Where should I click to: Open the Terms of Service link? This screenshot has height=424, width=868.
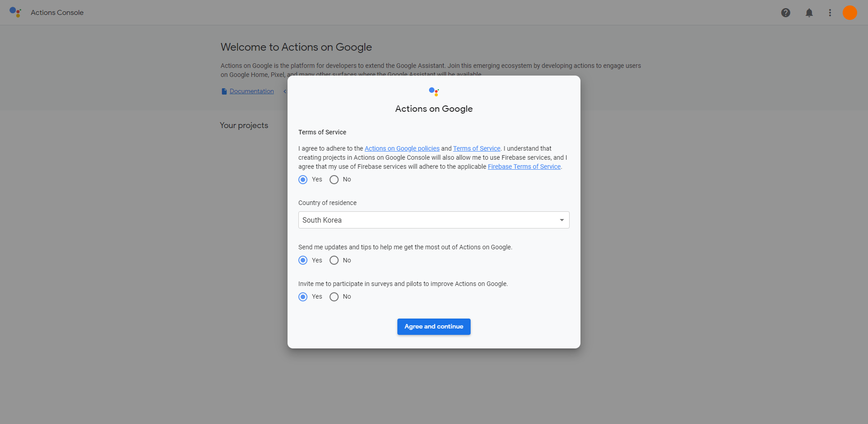tap(476, 148)
